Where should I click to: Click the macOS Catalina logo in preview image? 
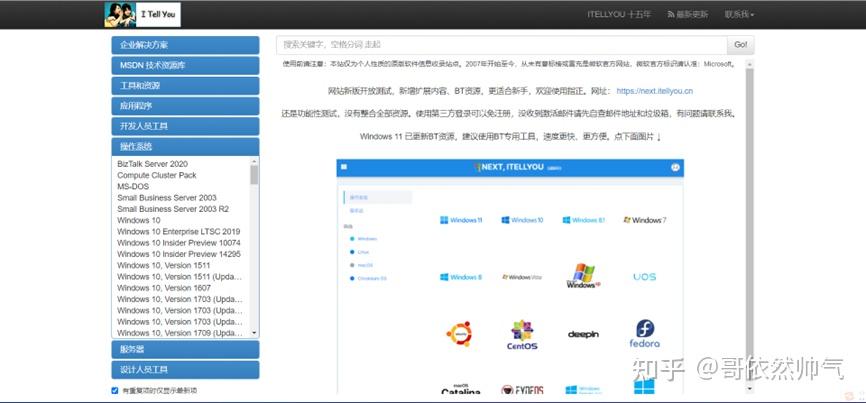click(461, 389)
